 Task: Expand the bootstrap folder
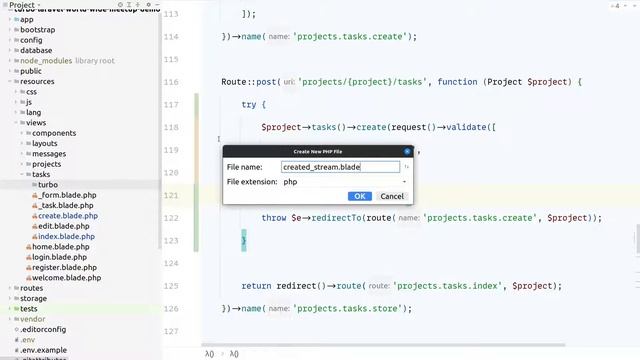coord(10,30)
